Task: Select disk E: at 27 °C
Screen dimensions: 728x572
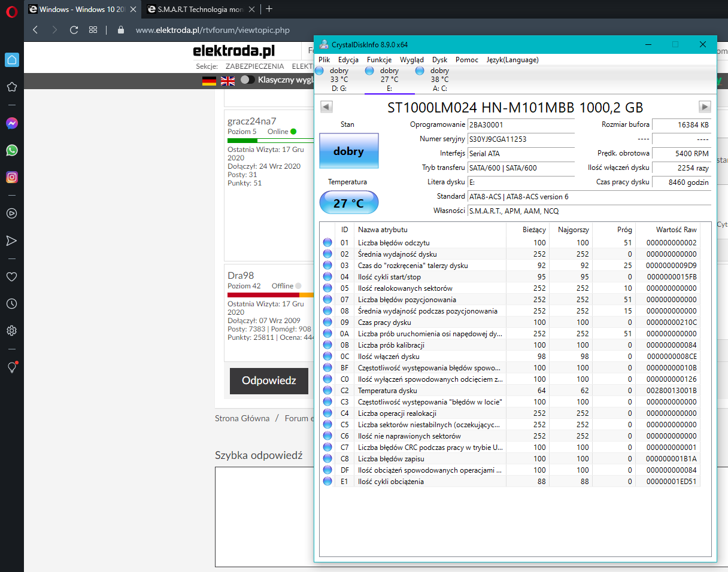Action: [389, 79]
